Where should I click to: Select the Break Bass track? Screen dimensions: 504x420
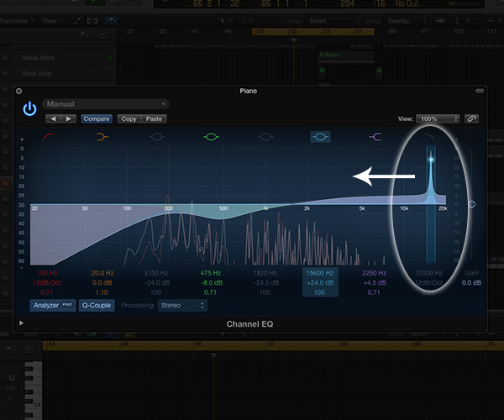(39, 58)
